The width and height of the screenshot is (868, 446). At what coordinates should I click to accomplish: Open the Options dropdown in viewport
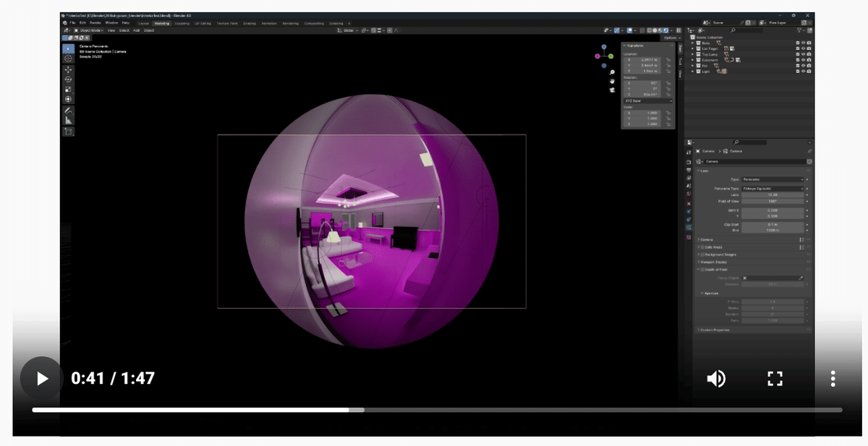(672, 38)
